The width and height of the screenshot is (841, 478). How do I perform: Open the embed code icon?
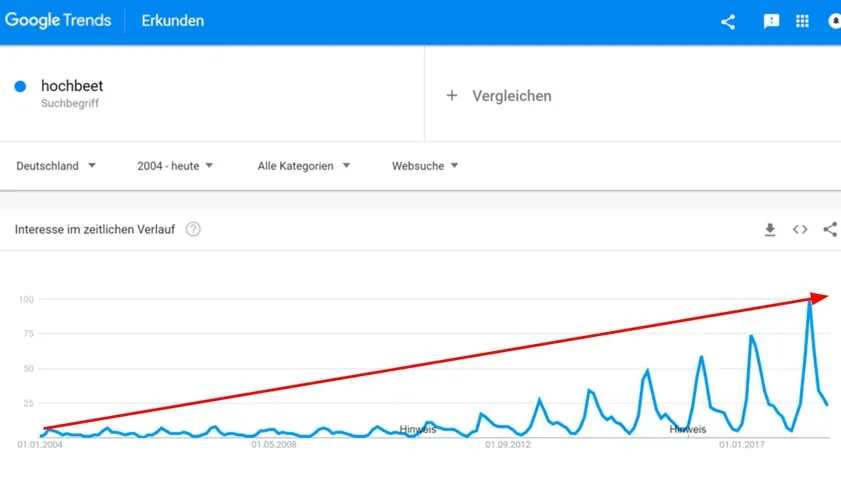[800, 230]
